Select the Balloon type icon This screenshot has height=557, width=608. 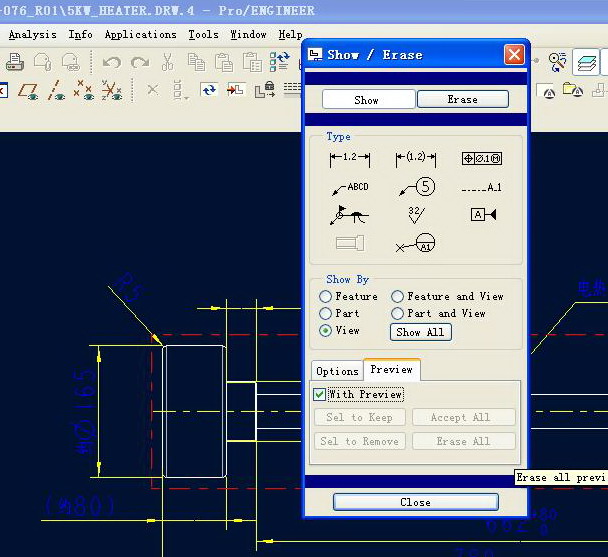pos(416,188)
